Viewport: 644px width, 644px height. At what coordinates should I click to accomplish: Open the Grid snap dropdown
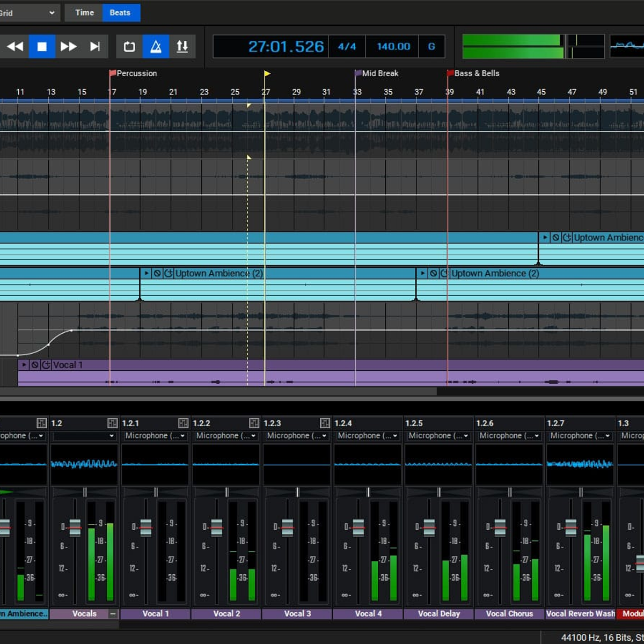pos(29,13)
